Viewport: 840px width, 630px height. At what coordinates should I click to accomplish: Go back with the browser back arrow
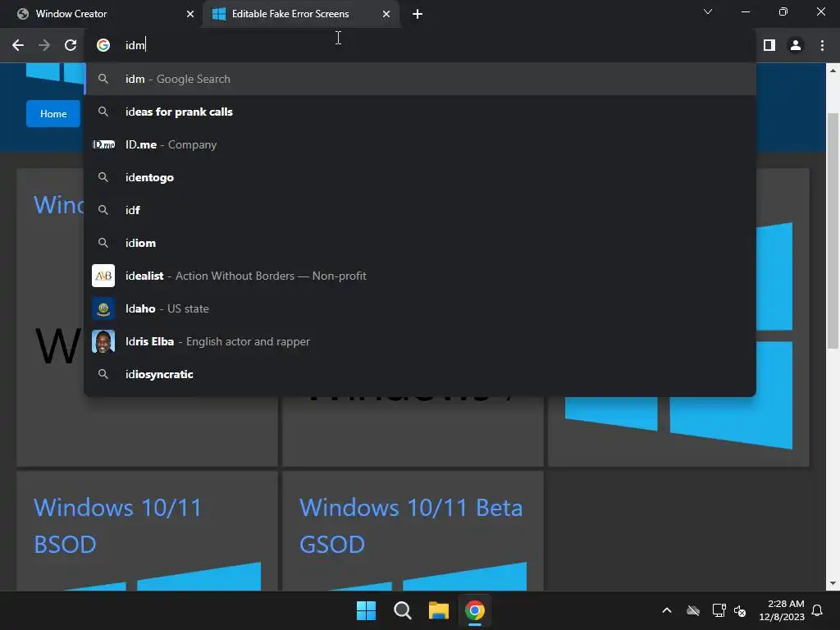[x=18, y=45]
